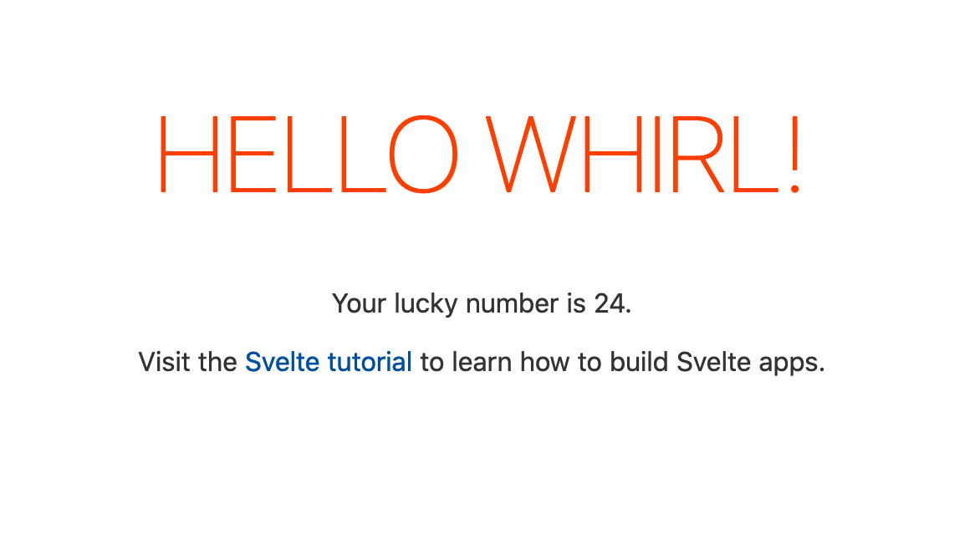980x560 pixels.
Task: Click the HELLO WHIRL! heading
Action: coord(481,155)
